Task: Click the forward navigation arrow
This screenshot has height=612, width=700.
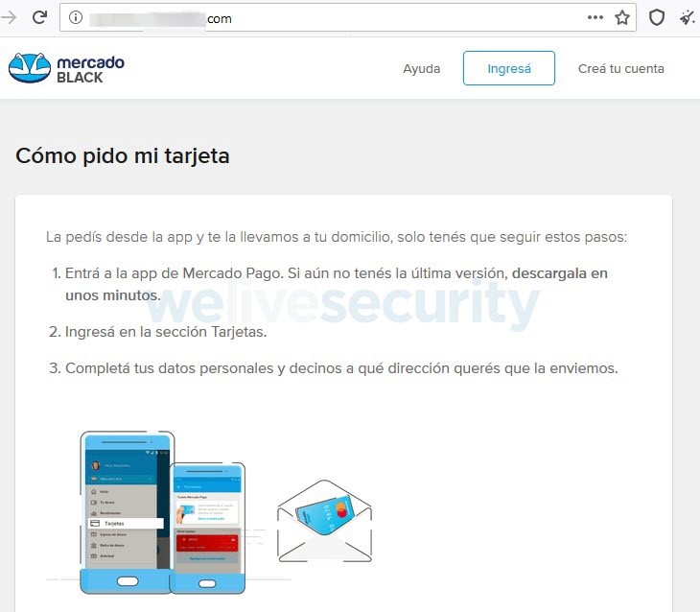Action: 9,18
